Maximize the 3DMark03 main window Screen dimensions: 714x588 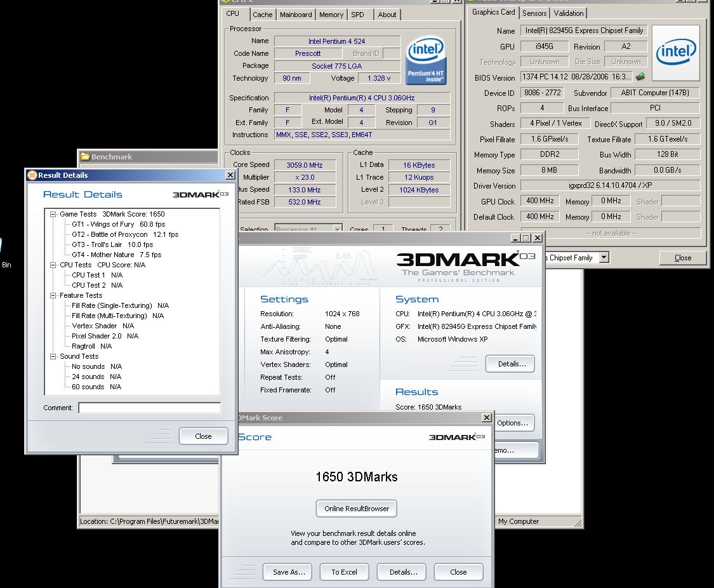coord(526,237)
